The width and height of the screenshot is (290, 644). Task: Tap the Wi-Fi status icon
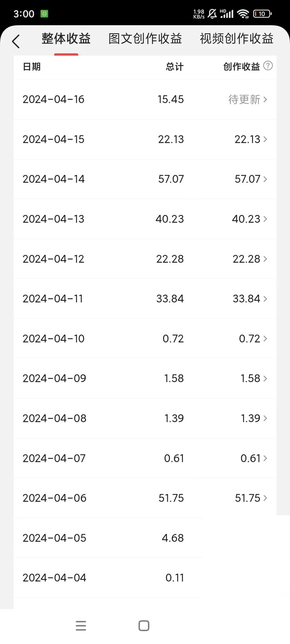click(x=243, y=13)
